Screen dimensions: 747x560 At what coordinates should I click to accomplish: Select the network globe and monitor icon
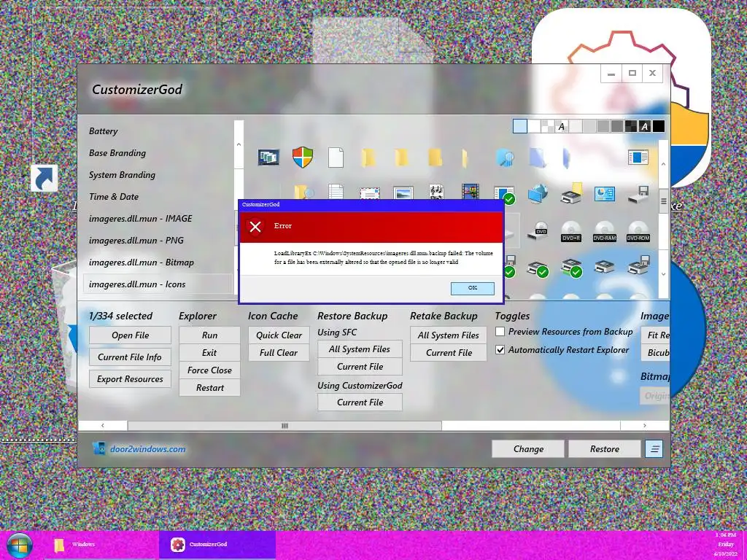tap(538, 194)
